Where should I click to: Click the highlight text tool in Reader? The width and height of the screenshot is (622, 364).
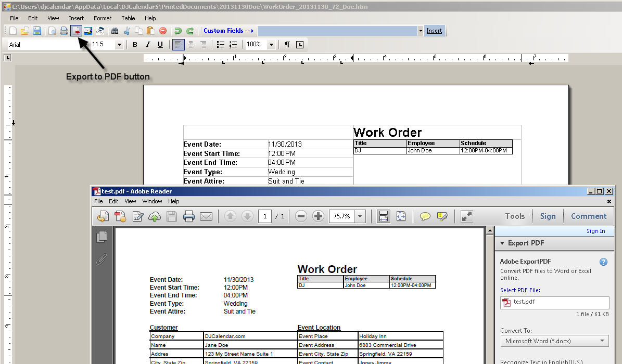pyautogui.click(x=442, y=216)
